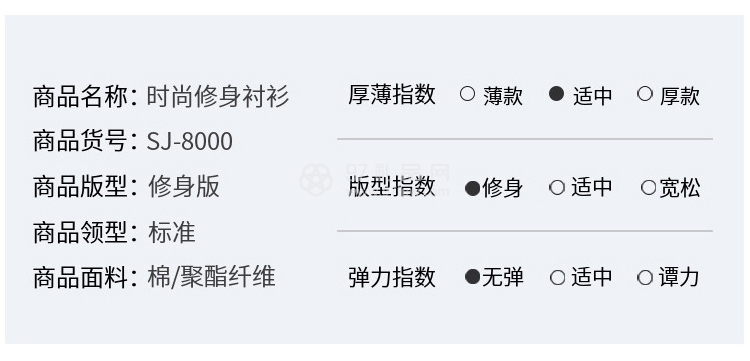Select the 适中 option for 厚薄指数
The height and width of the screenshot is (361, 750).
[556, 94]
